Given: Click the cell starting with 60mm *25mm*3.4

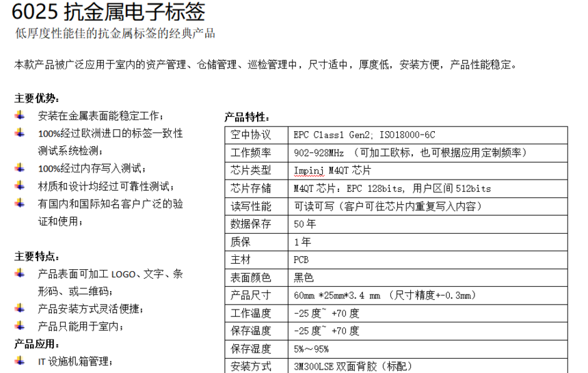Looking at the screenshot, I should click(x=428, y=296).
